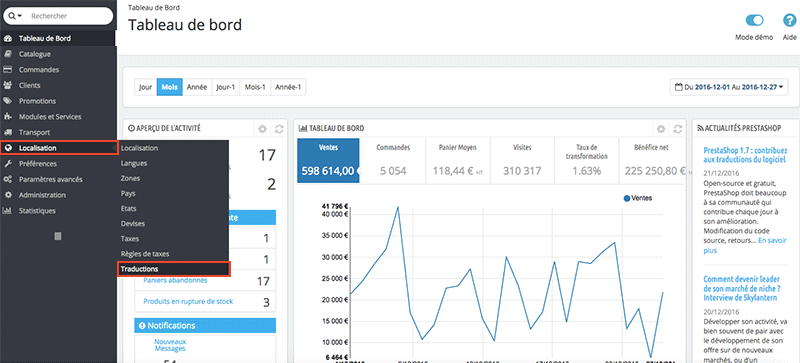The image size is (800, 363).
Task: Toggle the Mode démo switch
Action: click(x=754, y=20)
